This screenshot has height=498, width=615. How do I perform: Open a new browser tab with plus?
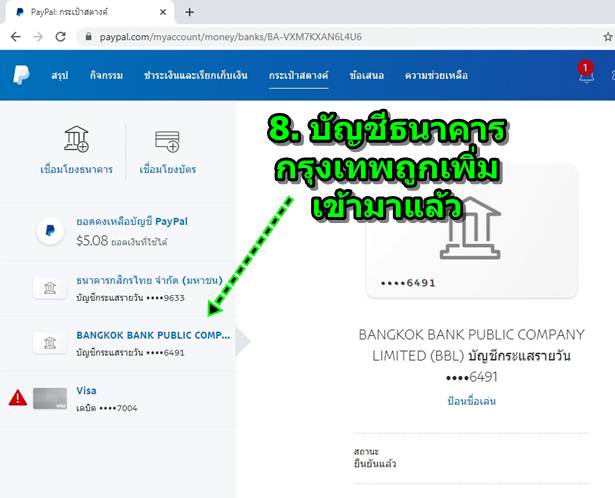(x=190, y=12)
